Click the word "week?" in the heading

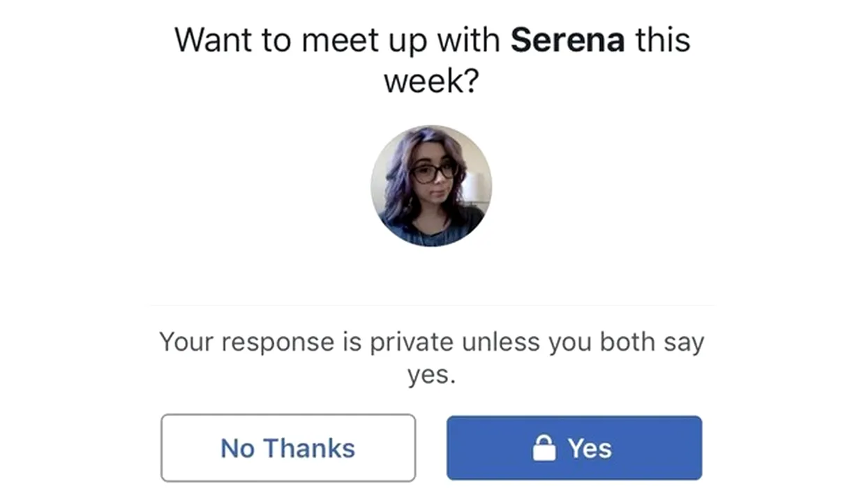pyautogui.click(x=431, y=82)
